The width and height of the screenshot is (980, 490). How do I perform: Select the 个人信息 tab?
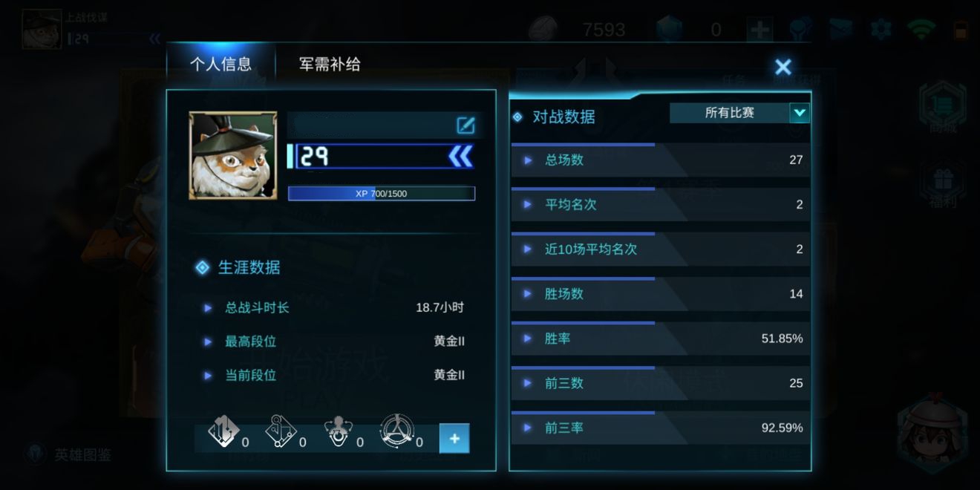[x=220, y=64]
